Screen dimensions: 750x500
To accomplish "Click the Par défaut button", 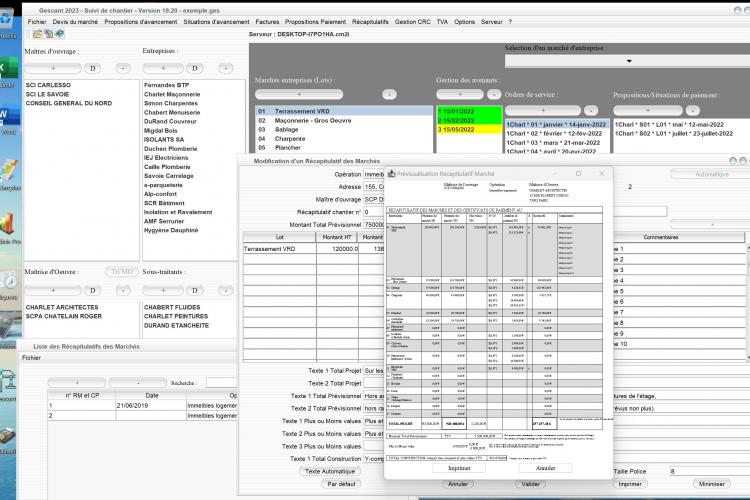I will coord(342,484).
